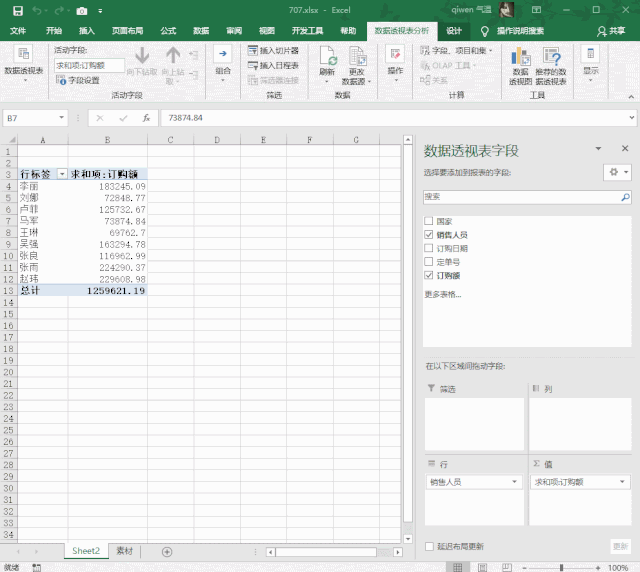Check the 订购日期 field checkbox
640x572 pixels.
point(429,248)
